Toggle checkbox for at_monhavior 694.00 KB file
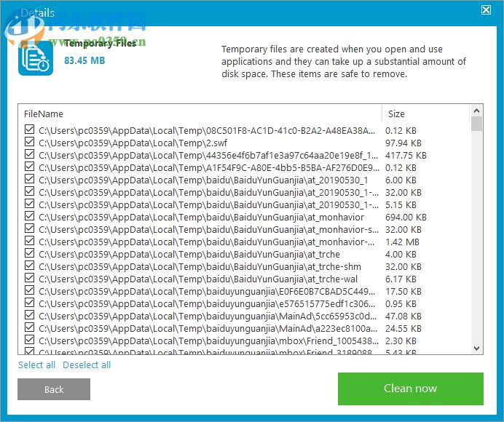Screen dimensions: 504x422 [29, 216]
